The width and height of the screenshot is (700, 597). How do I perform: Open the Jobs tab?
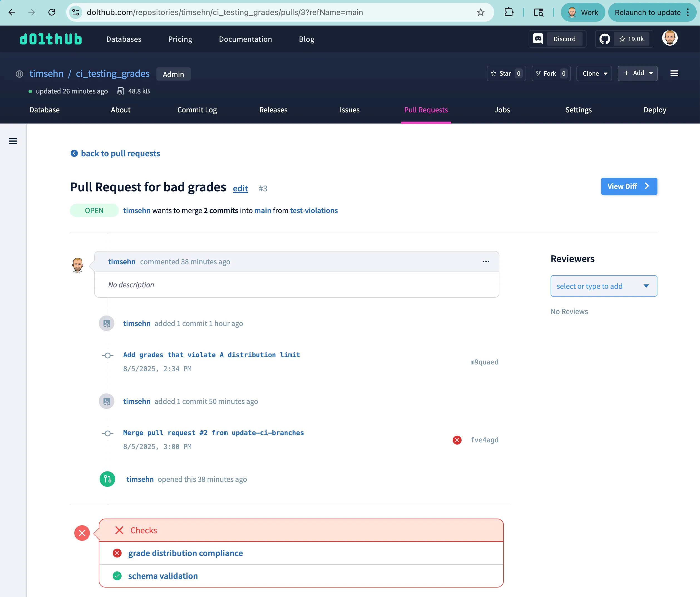point(502,110)
